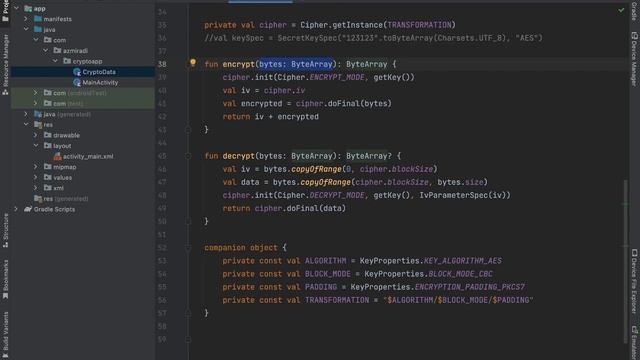Collapse the java folder chevron
This screenshot has height=360, width=640.
click(x=26, y=29)
